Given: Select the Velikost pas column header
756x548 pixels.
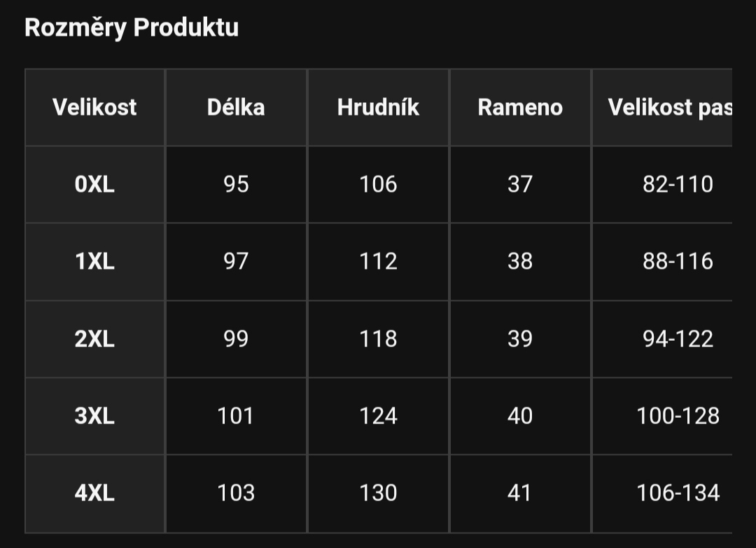Looking at the screenshot, I should point(662,108).
